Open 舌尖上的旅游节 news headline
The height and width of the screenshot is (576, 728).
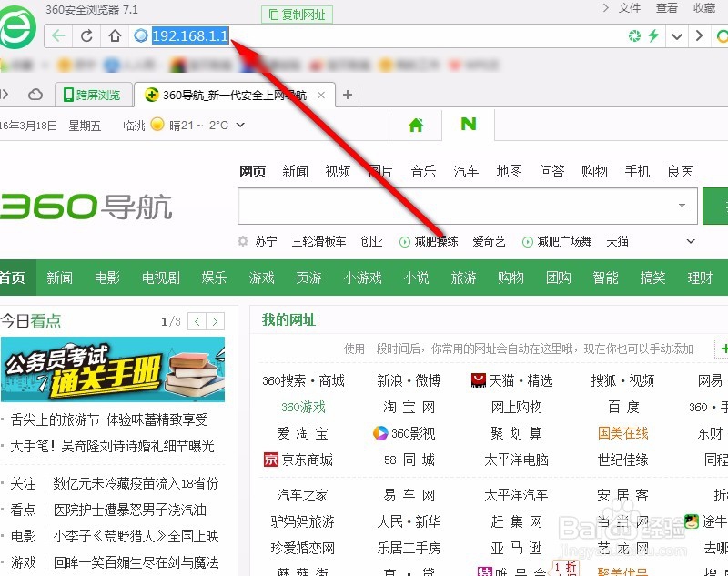109,420
